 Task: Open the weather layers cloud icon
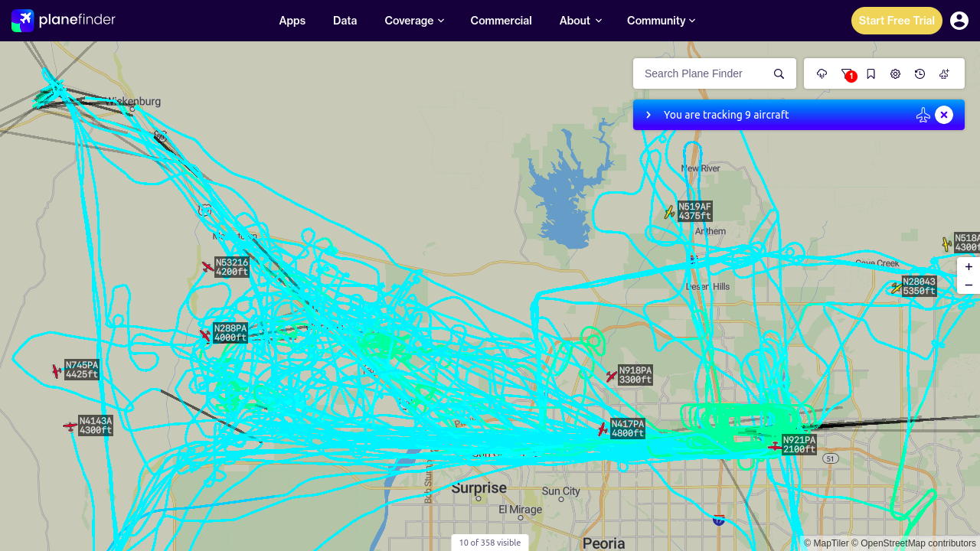pos(822,73)
